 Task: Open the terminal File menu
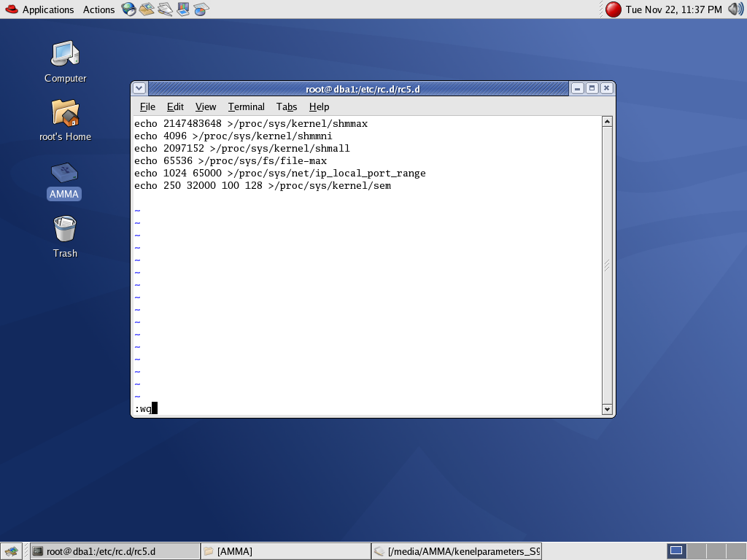147,106
